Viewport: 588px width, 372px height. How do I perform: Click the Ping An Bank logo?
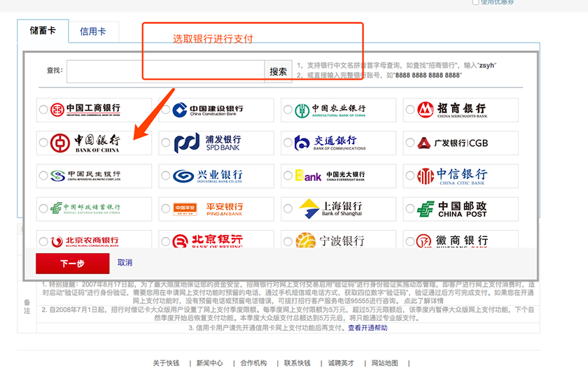click(x=208, y=208)
